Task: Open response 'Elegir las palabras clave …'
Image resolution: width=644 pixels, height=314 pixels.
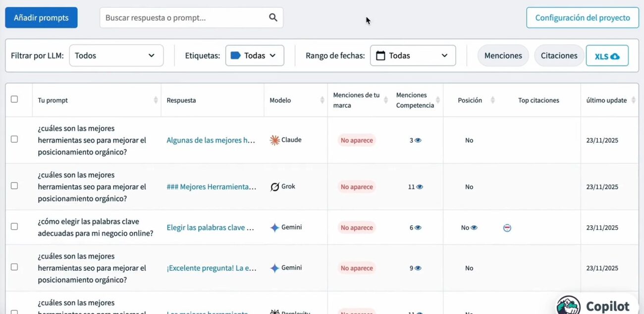Action: click(211, 228)
